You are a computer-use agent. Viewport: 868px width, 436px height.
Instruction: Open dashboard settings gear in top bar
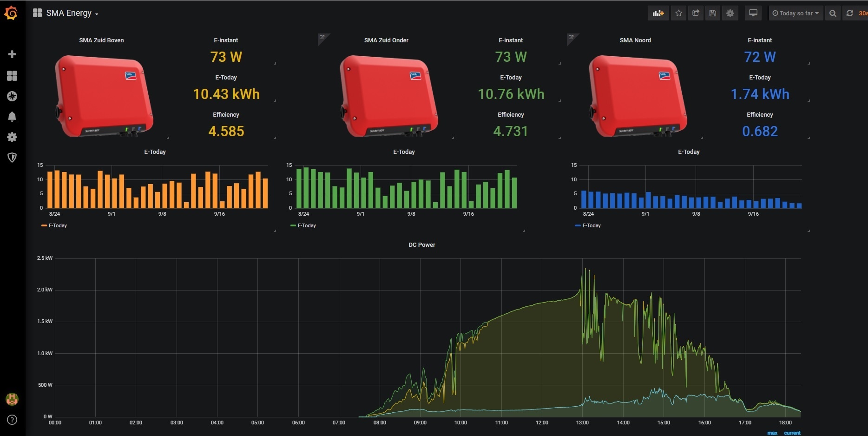[730, 13]
